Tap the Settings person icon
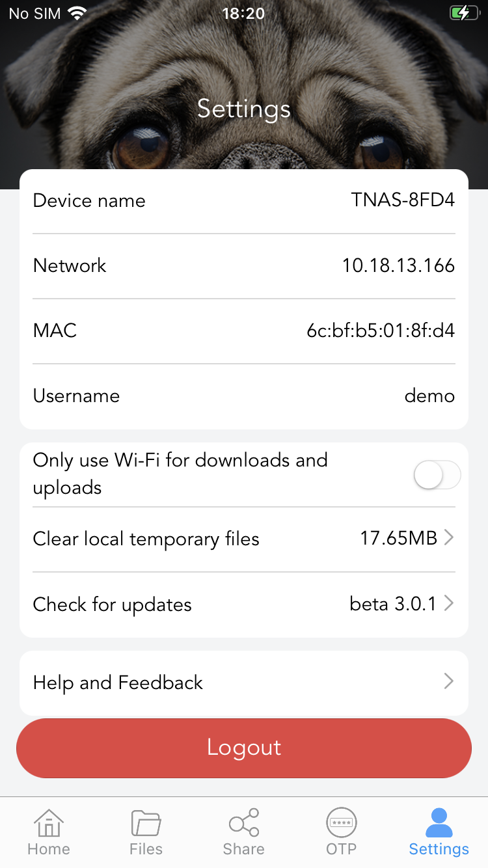This screenshot has height=868, width=488. 439,822
